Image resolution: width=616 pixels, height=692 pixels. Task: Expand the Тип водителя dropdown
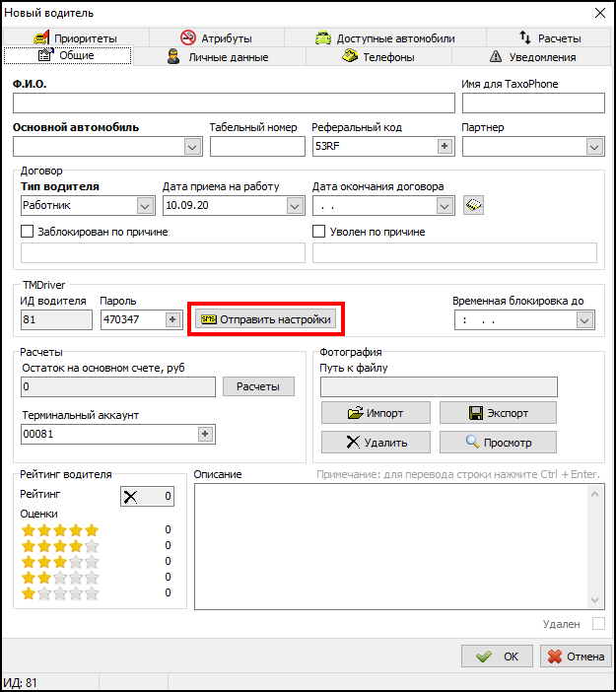(145, 205)
